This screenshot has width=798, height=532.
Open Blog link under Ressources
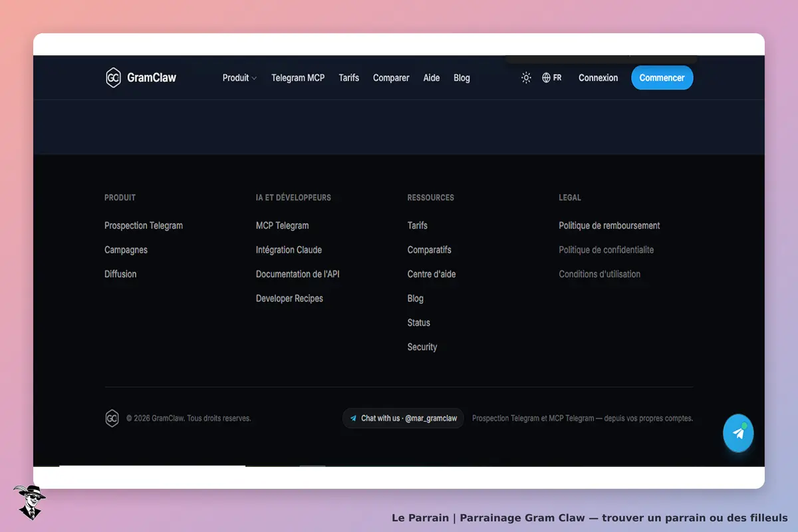(x=416, y=299)
